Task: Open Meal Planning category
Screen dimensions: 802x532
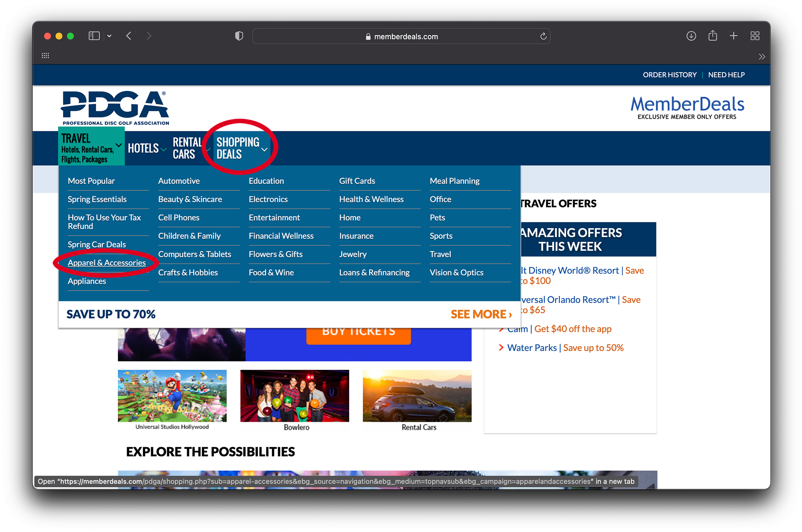Action: [x=455, y=181]
